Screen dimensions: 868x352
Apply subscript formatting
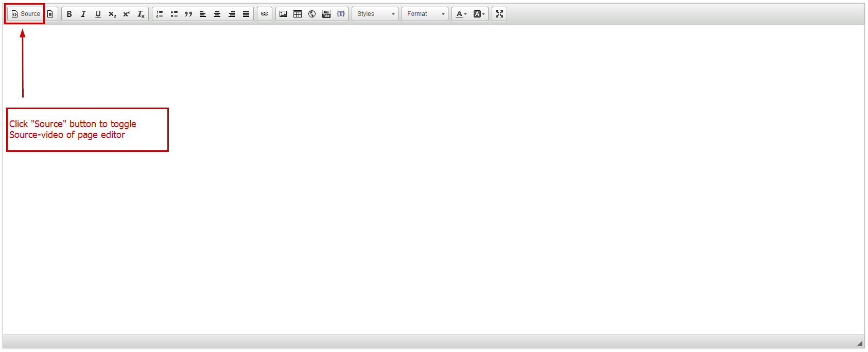pos(112,14)
